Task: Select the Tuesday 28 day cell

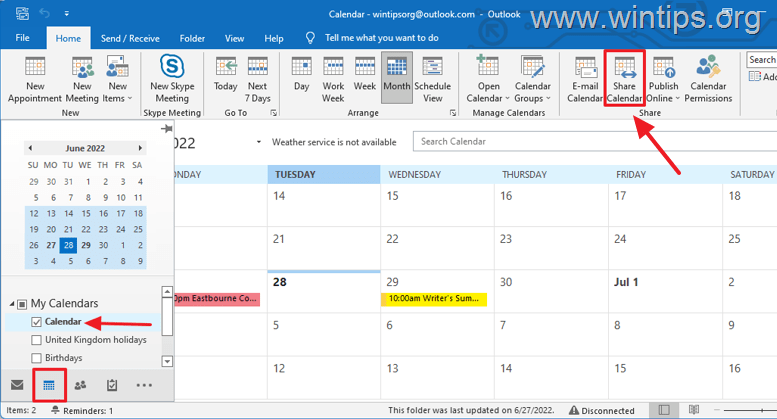Action: coord(324,291)
